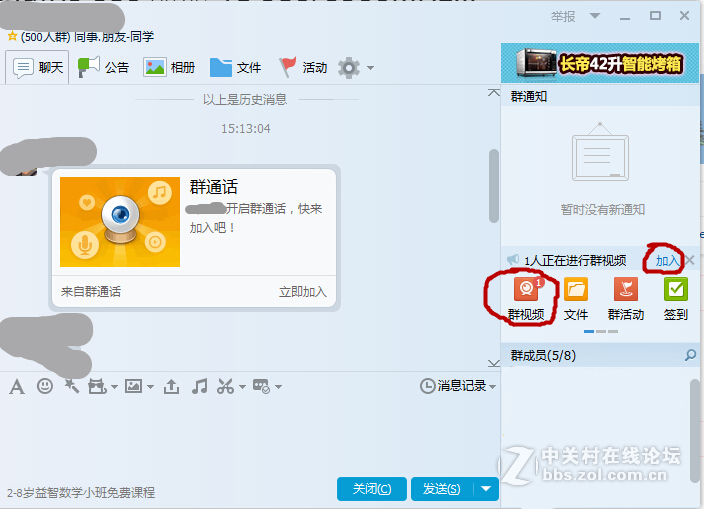Open the 活动 activities tab
This screenshot has width=704, height=509.
[x=303, y=67]
